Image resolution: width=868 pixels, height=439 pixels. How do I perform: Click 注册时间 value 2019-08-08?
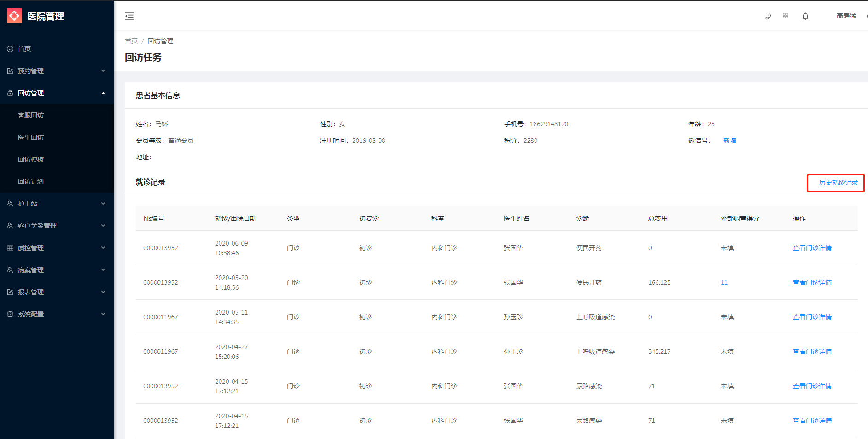coord(368,140)
